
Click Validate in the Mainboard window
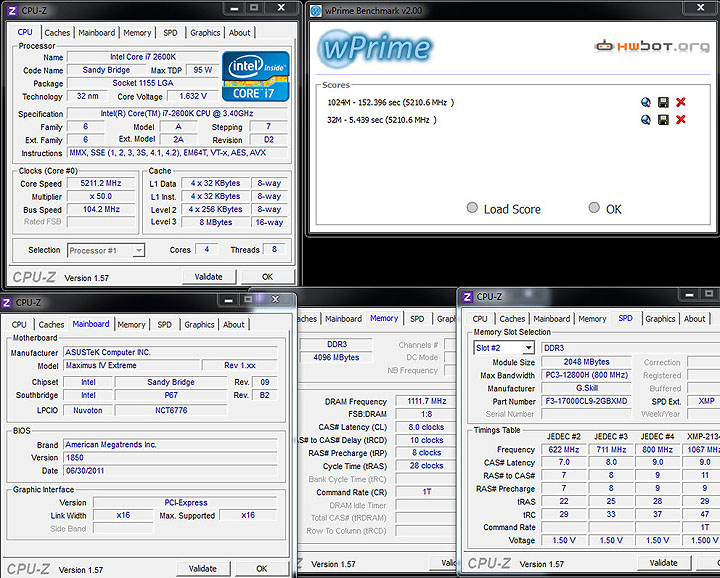[203, 569]
